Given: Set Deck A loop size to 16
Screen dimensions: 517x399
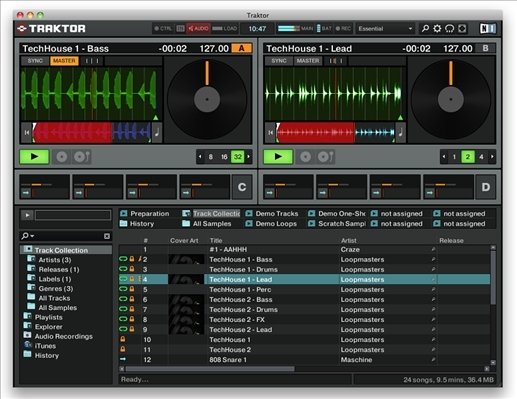Looking at the screenshot, I should click(224, 157).
